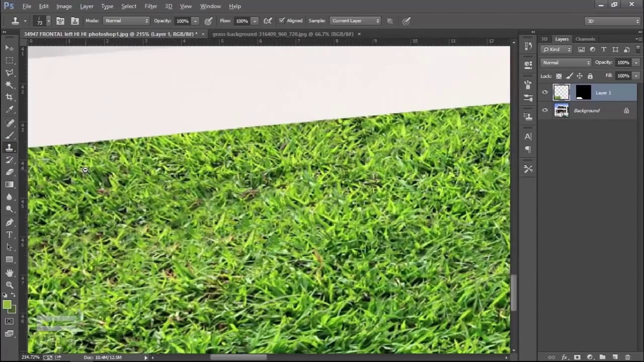Click the foreground color swatch
The height and width of the screenshot is (362, 644).
(8, 305)
